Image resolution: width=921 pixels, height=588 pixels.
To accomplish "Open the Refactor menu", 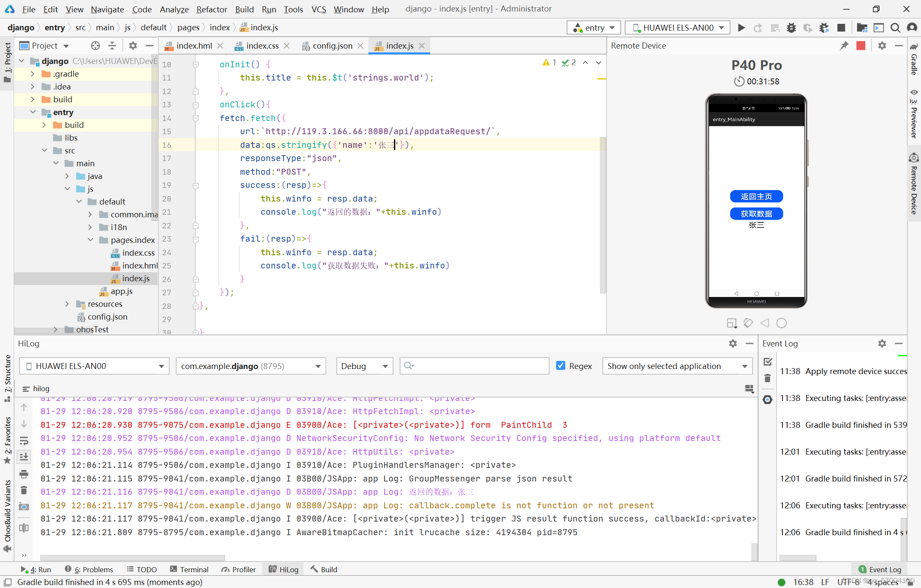I will pyautogui.click(x=211, y=9).
